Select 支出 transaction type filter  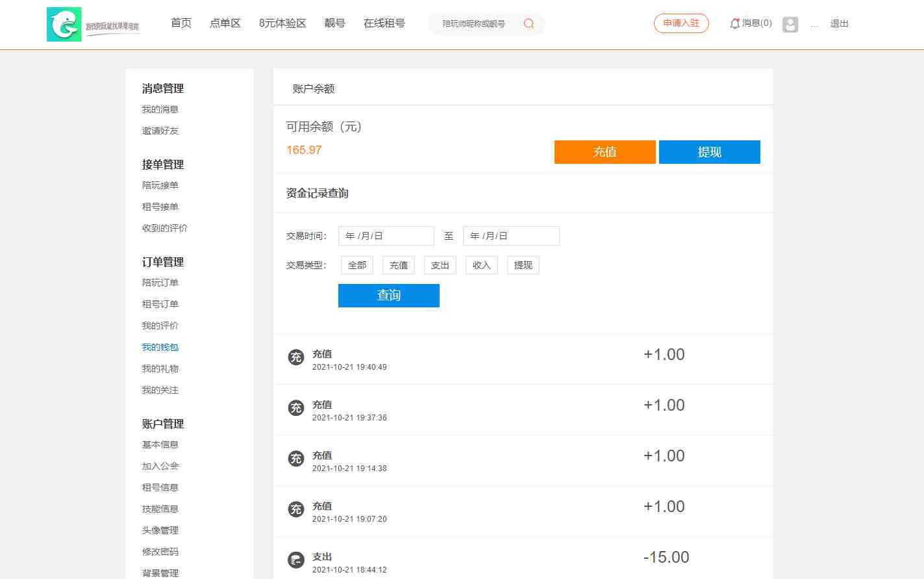tap(440, 265)
